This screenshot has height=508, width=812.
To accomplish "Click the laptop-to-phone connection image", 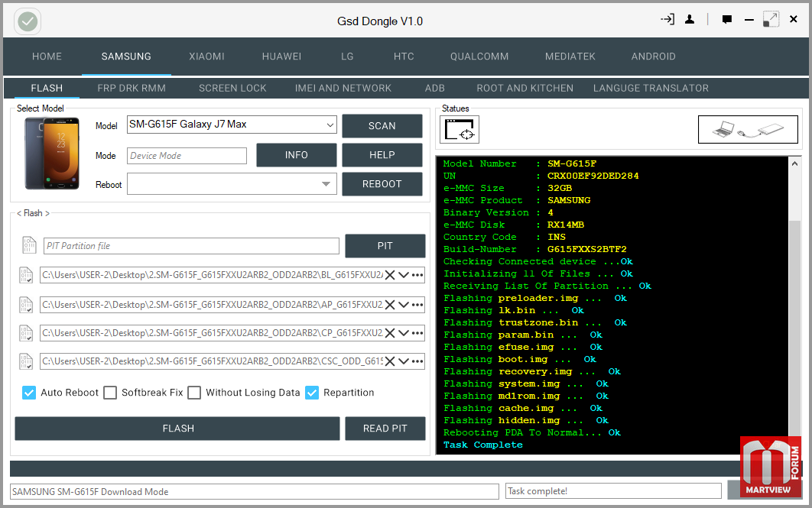I will [x=748, y=129].
